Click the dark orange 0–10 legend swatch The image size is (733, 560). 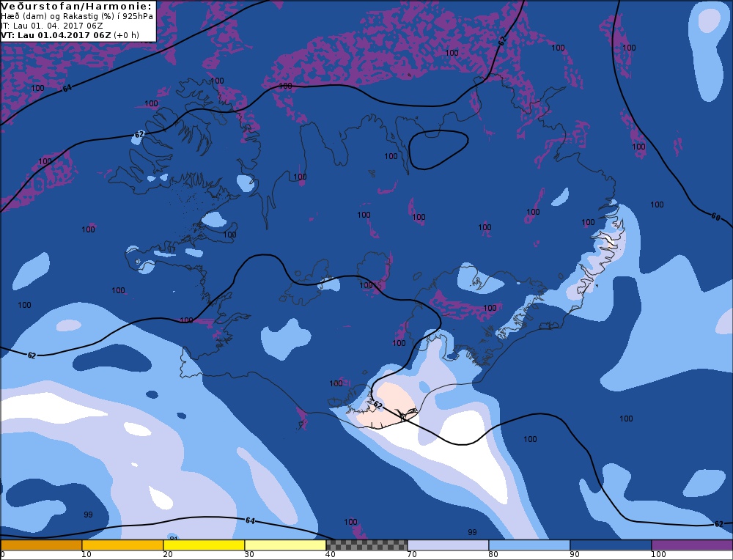(x=41, y=545)
